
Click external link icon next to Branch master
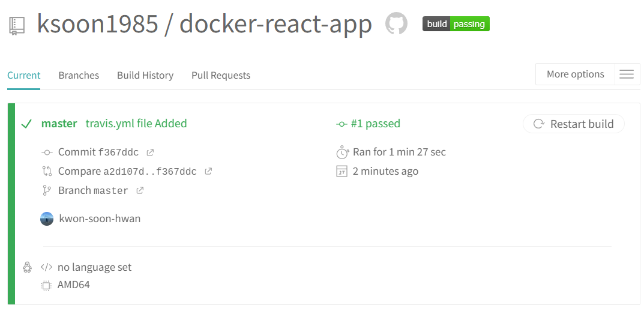[140, 190]
